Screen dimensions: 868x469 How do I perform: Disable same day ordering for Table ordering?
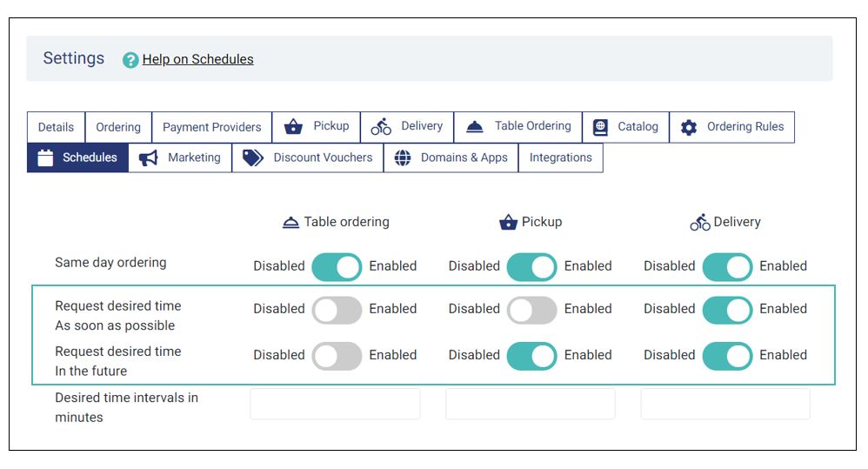click(337, 267)
